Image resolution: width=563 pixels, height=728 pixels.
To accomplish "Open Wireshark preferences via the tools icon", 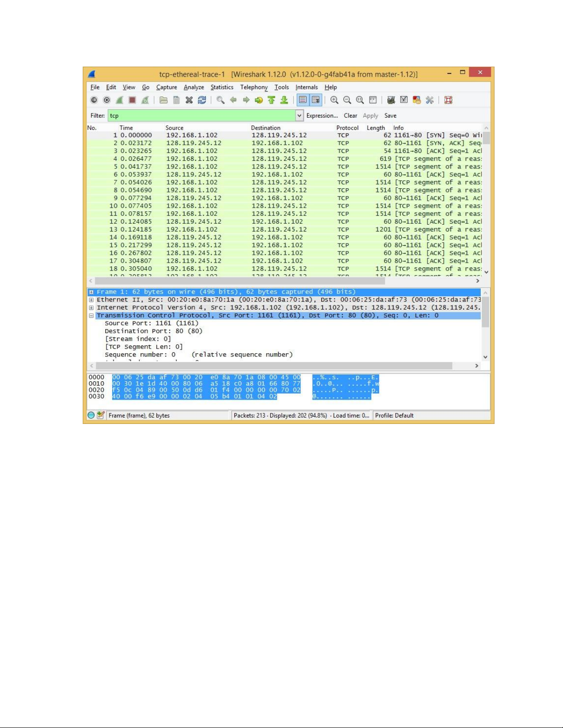I will click(x=430, y=100).
